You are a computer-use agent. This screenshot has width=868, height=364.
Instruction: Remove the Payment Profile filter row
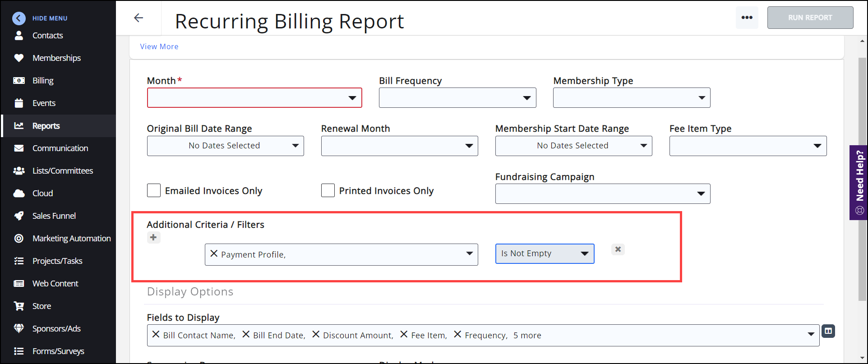click(x=618, y=249)
